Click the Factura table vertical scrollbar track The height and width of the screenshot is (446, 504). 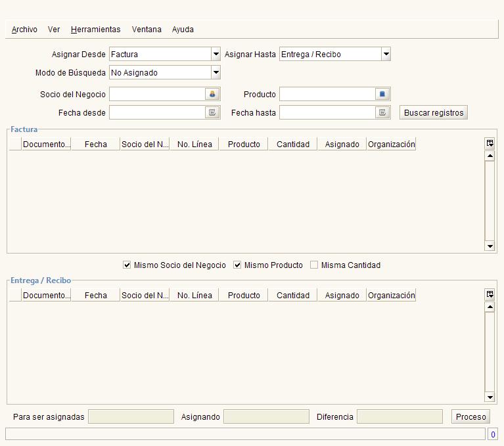coord(490,201)
